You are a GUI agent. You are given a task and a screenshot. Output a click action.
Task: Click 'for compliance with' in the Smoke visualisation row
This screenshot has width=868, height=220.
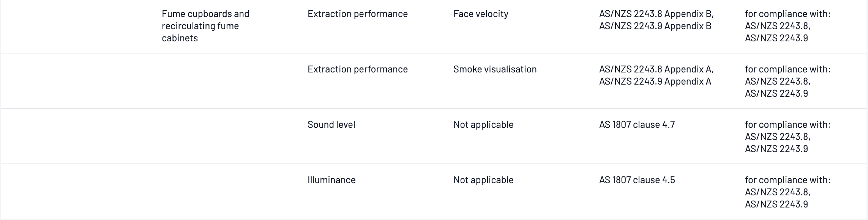click(x=788, y=69)
